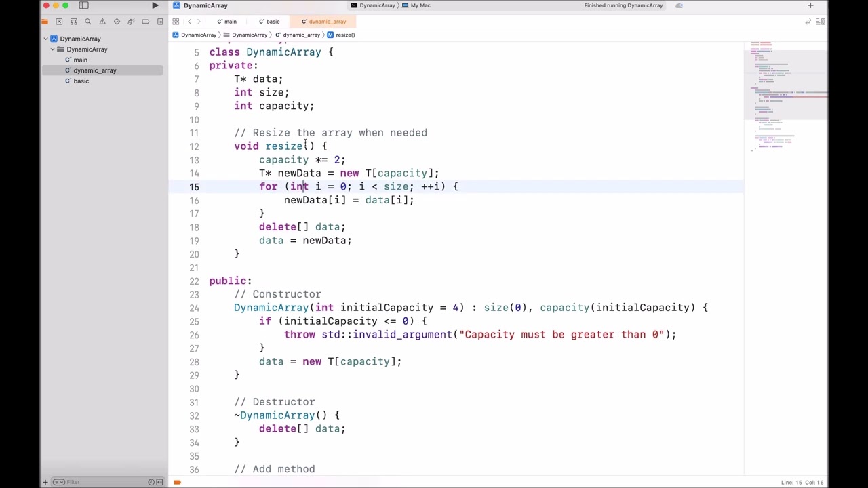868x488 pixels.
Task: Click on 'class DynamicArray' text
Action: click(x=265, y=52)
